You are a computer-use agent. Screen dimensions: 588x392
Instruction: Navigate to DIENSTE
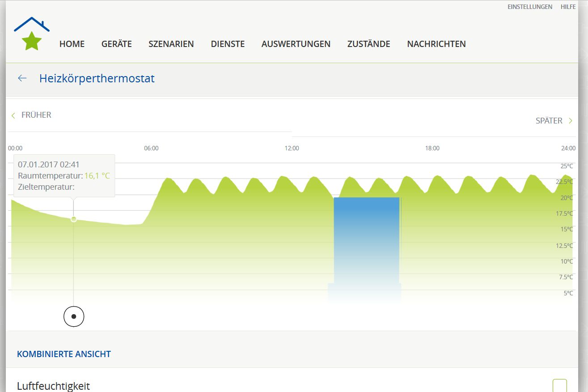pyautogui.click(x=228, y=44)
